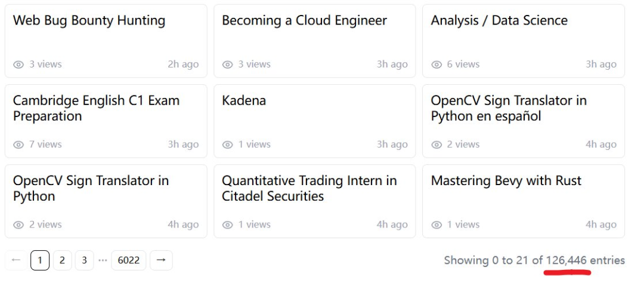Viewport: 644px width, 286px height.
Task: Click the eye icon on Cambridge English C1 card
Action: tap(18, 144)
